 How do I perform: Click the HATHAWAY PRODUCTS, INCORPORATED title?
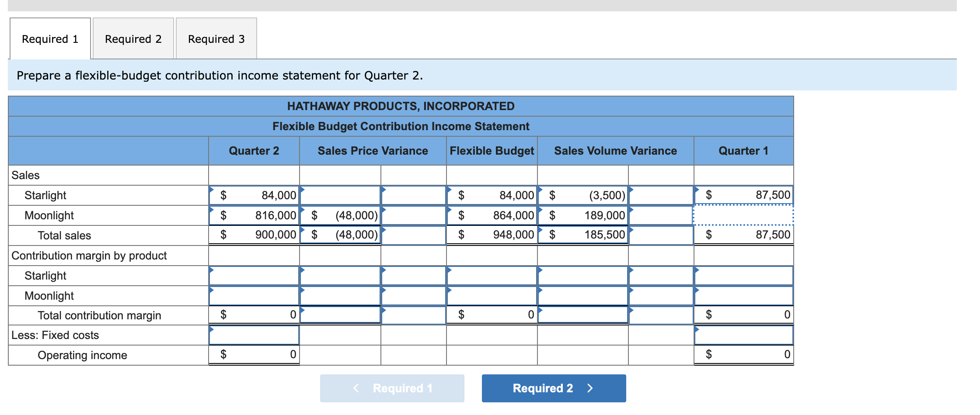coord(401,106)
